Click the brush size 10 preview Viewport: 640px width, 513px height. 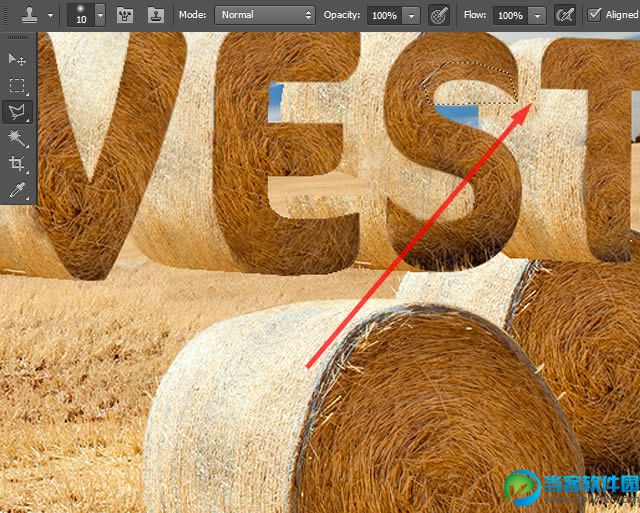(81, 15)
